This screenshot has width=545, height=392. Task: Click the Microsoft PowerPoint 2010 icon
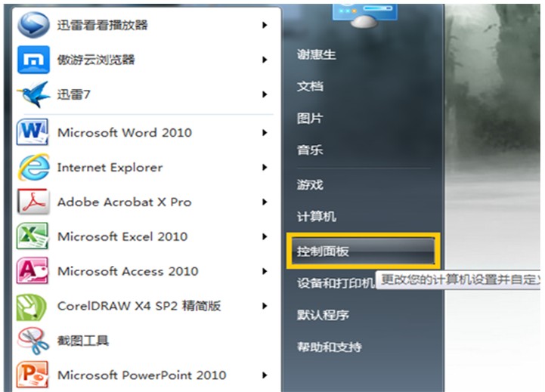(x=33, y=375)
